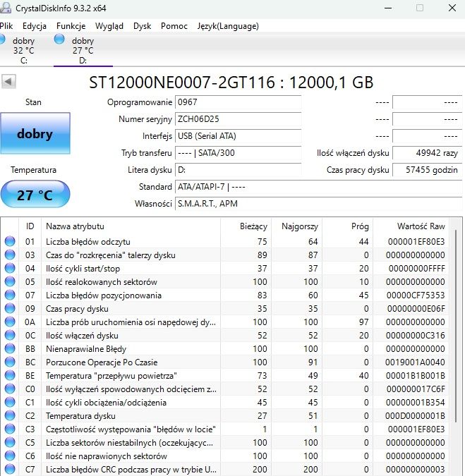Click the status icon for attribute C7
This screenshot has height=476, width=465.
[10, 469]
